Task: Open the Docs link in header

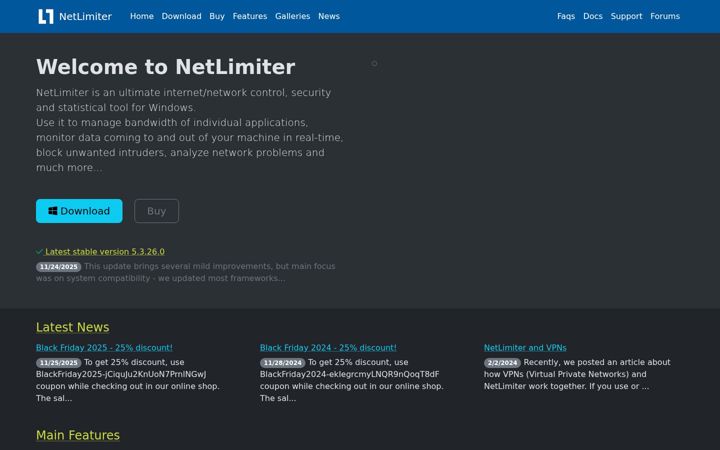Action: click(x=593, y=16)
